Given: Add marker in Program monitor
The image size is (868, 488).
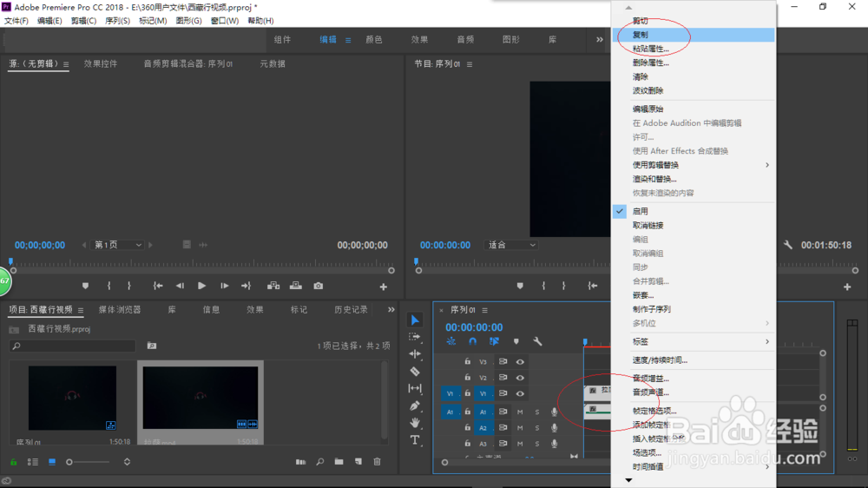Looking at the screenshot, I should (x=520, y=286).
